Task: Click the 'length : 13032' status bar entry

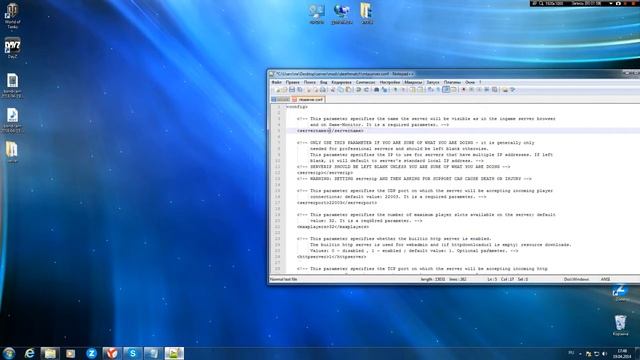Action: pos(433,280)
